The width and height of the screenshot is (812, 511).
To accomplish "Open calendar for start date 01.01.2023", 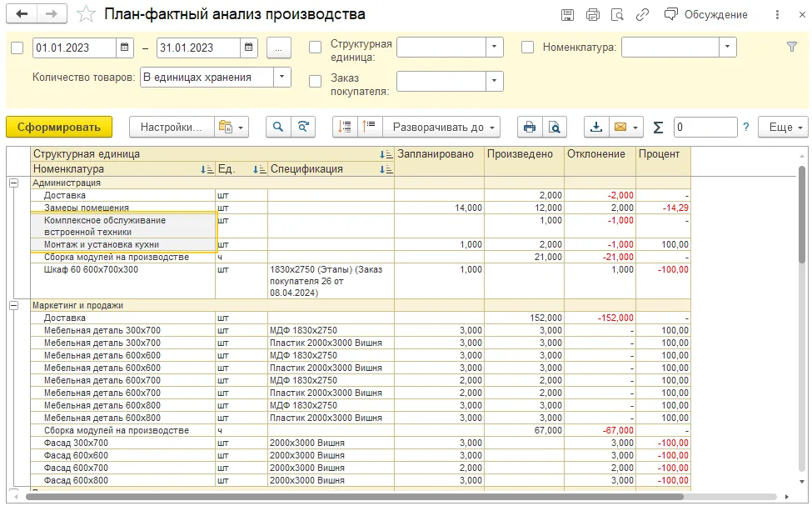I will pyautogui.click(x=124, y=48).
